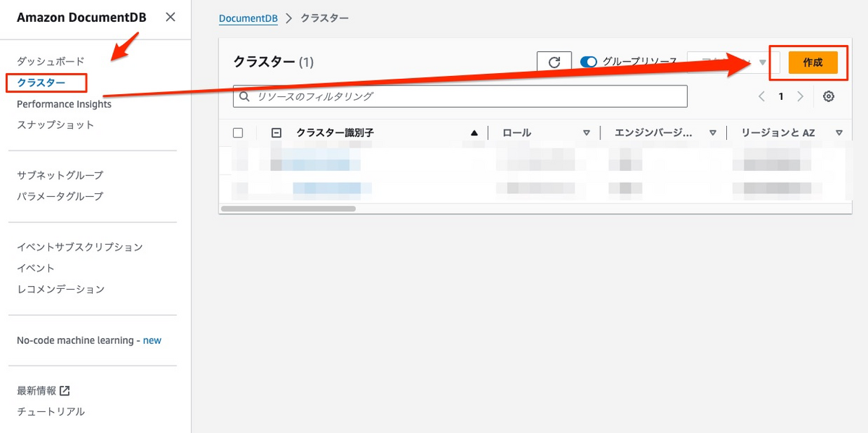868x433 pixels.
Task: Open レコメンデーション page
Action: (x=61, y=289)
